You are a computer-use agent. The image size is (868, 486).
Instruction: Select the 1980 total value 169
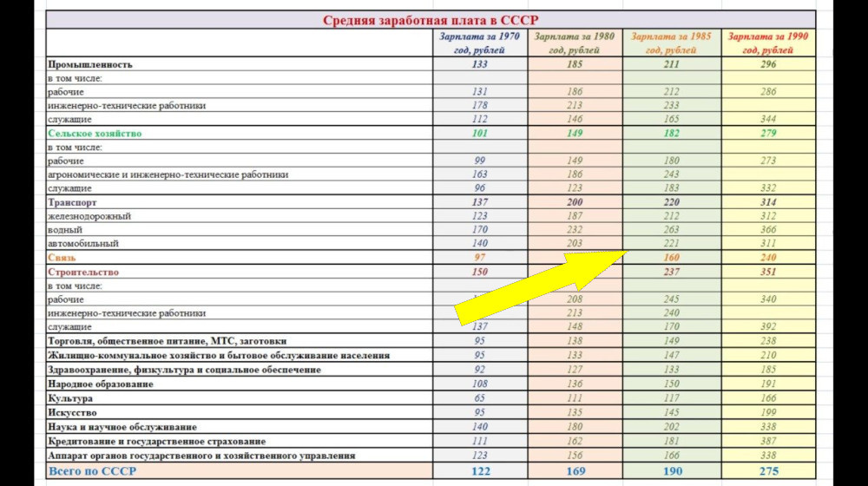[575, 471]
